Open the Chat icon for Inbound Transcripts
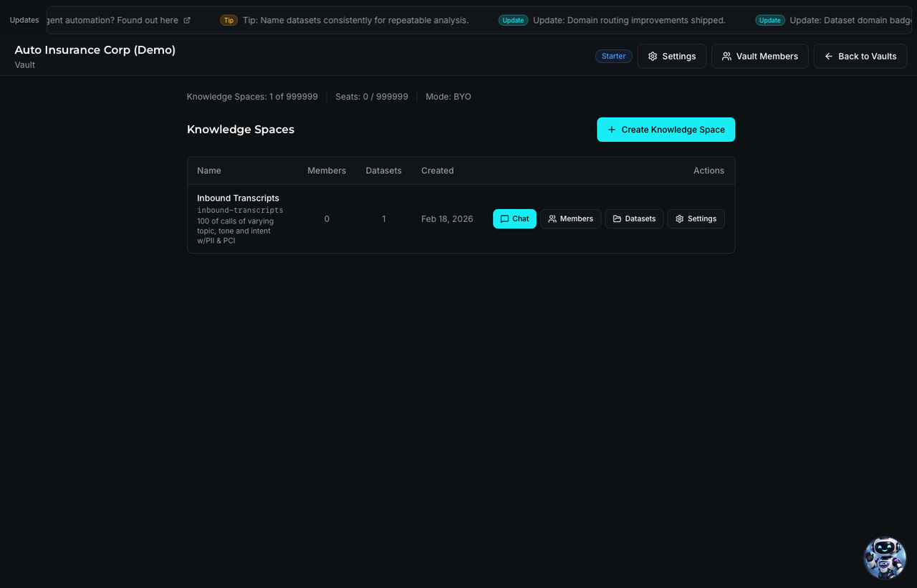The width and height of the screenshot is (917, 588). point(506,218)
